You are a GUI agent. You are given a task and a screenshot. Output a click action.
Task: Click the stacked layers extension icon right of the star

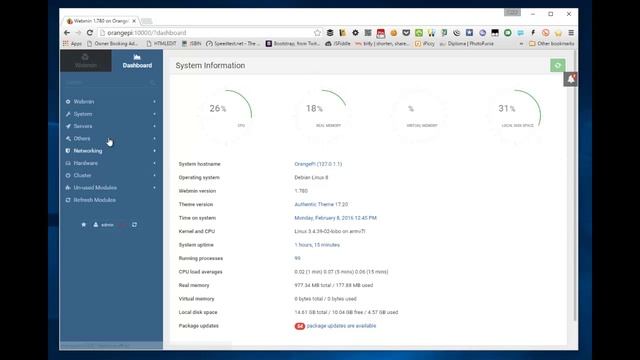pos(330,33)
